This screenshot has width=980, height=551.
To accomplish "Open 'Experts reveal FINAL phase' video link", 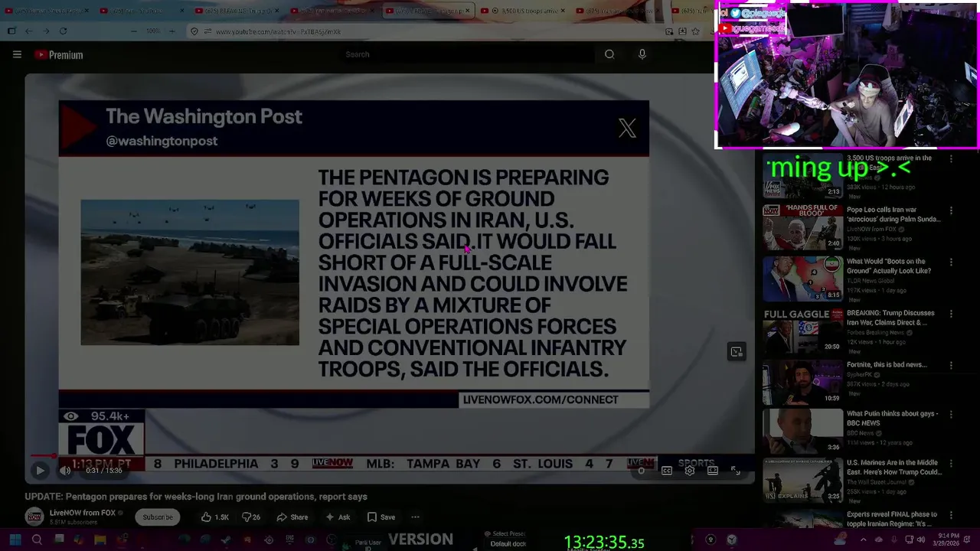I will point(890,519).
